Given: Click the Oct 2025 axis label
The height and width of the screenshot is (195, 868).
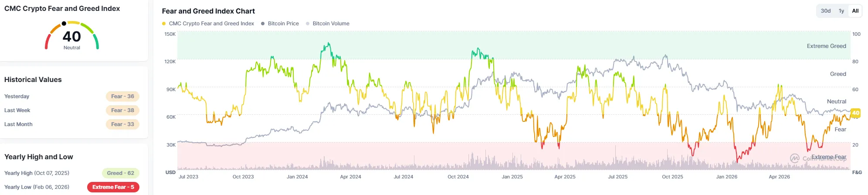Looking at the screenshot, I should (672, 177).
